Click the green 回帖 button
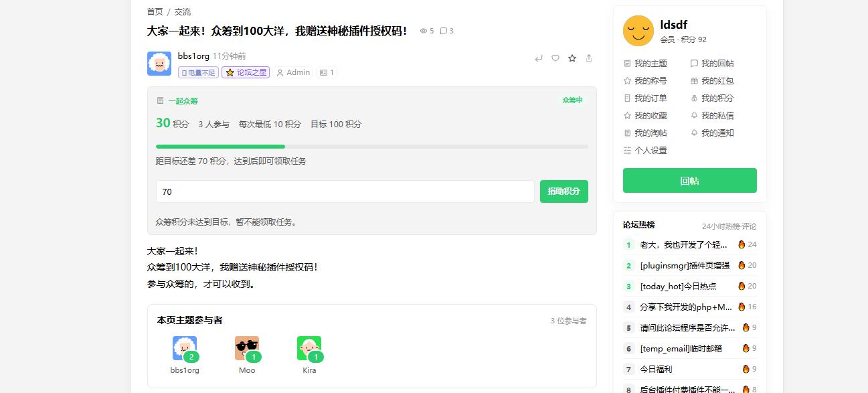This screenshot has width=868, height=393. [689, 181]
